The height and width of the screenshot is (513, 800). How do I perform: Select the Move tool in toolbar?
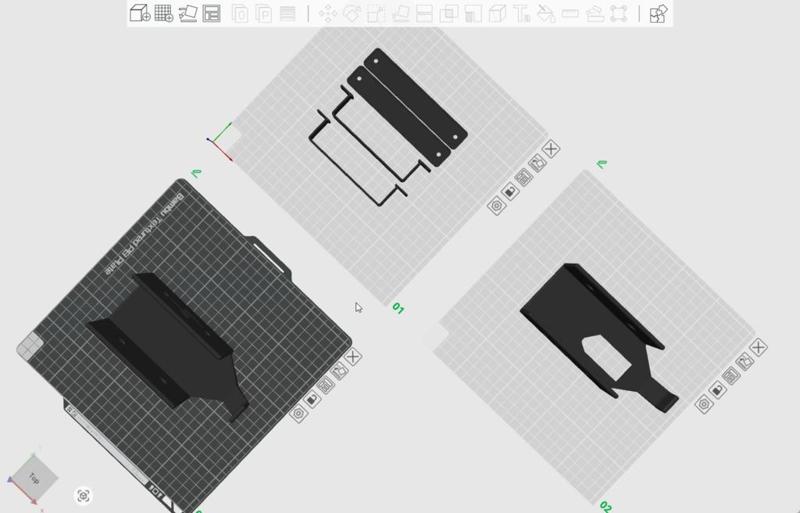click(328, 13)
